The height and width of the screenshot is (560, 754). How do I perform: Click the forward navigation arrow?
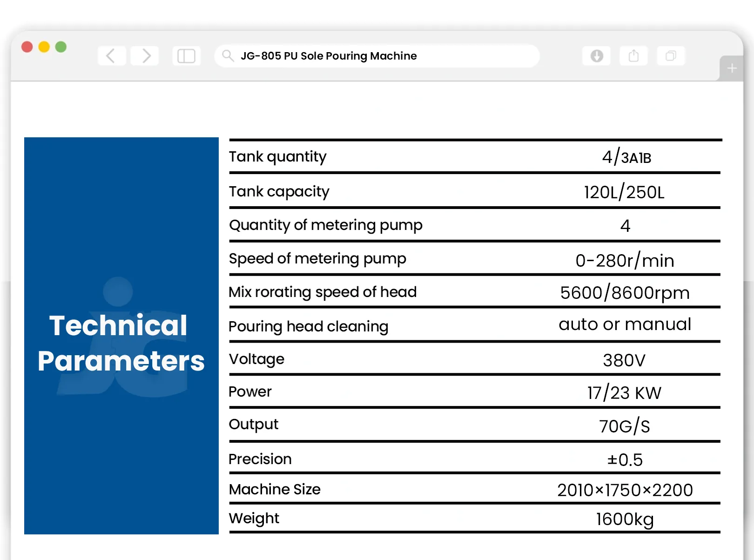click(144, 56)
